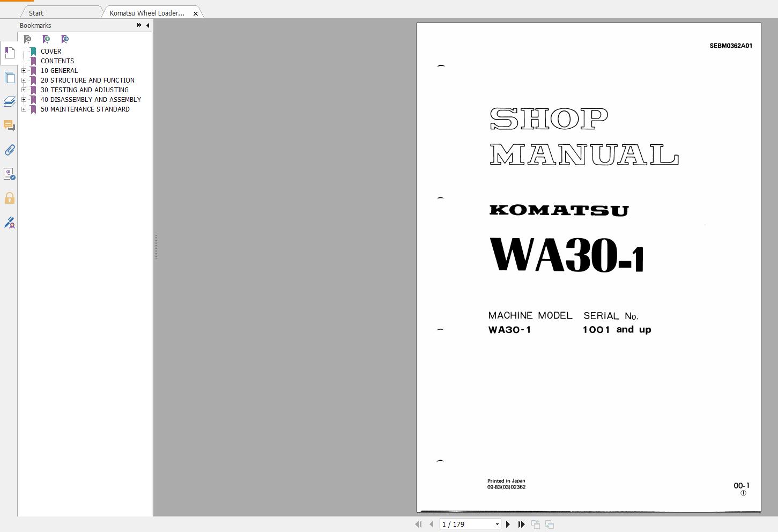Click the 'MACHINE MODEL' label on the page
778x532 pixels.
pyautogui.click(x=530, y=315)
